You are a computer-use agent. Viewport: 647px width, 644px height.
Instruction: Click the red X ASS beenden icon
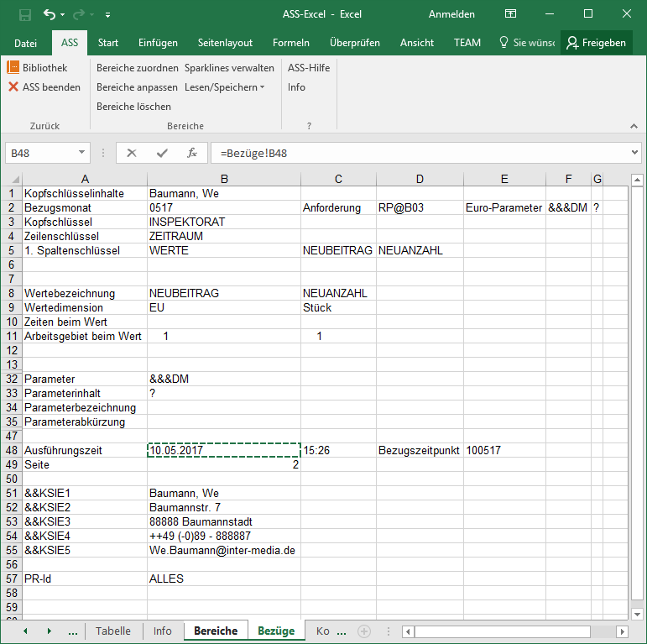tap(13, 87)
